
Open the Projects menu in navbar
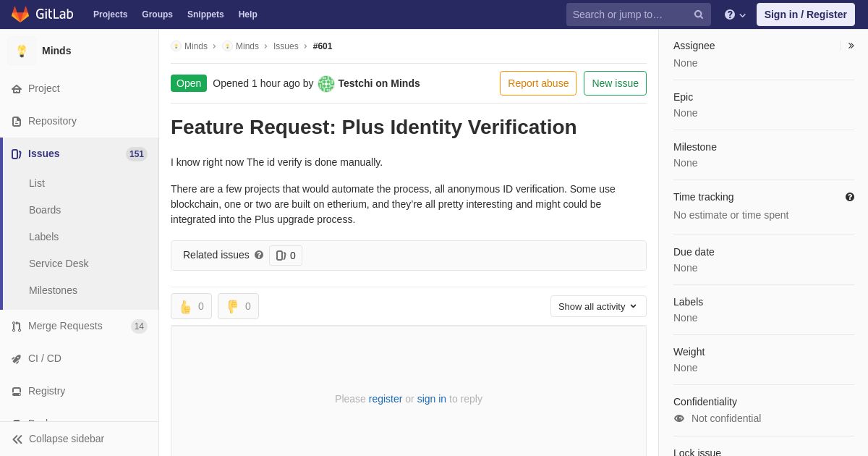(110, 14)
